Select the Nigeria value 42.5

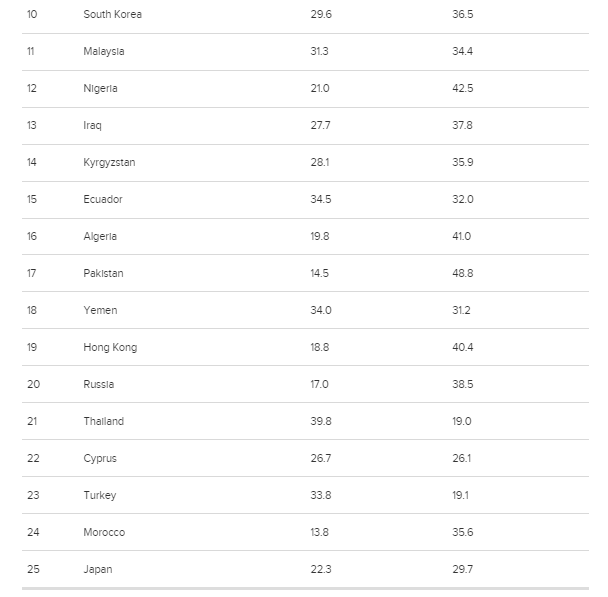coord(463,88)
